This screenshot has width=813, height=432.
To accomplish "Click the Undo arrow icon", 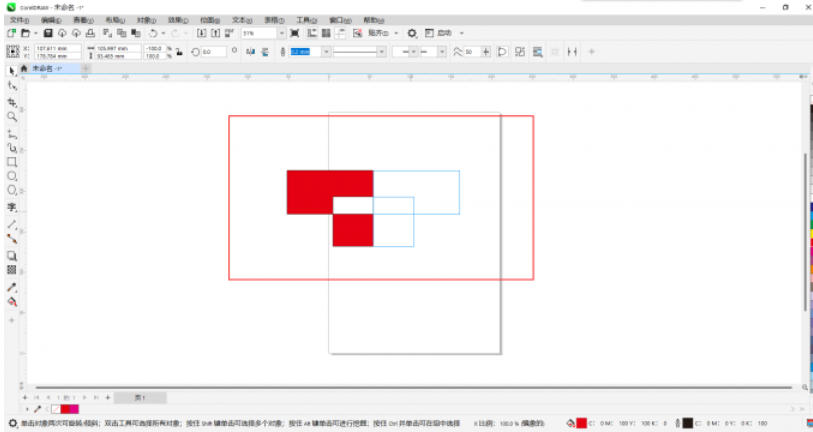I will (x=153, y=33).
